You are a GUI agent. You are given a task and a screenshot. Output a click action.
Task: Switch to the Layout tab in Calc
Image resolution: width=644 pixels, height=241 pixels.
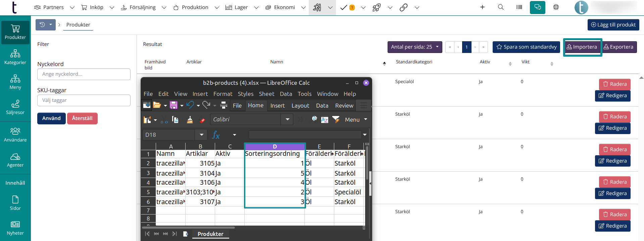click(300, 106)
